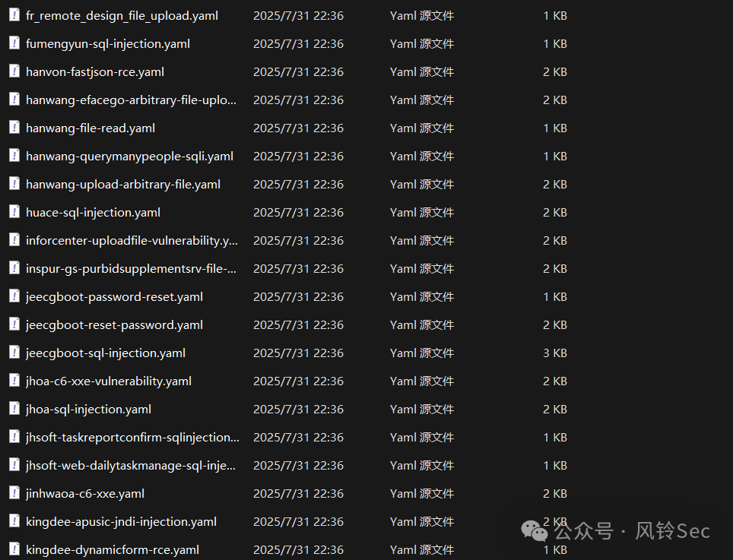Select the kingdee-apusic-jndi-injection.yaml file name

(121, 521)
